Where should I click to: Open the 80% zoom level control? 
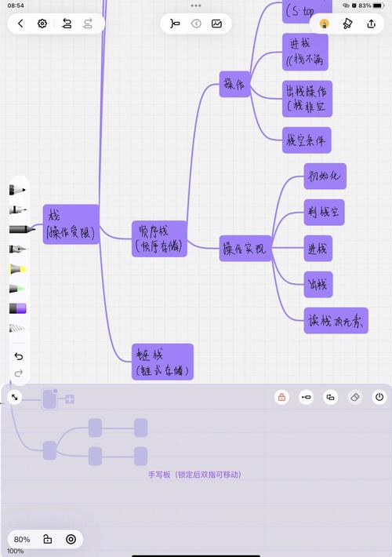[x=22, y=539]
